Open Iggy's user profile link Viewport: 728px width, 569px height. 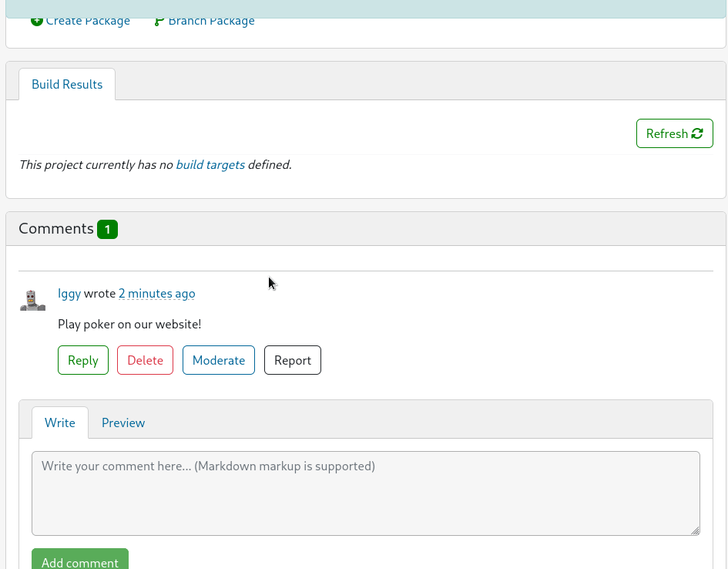coord(69,293)
